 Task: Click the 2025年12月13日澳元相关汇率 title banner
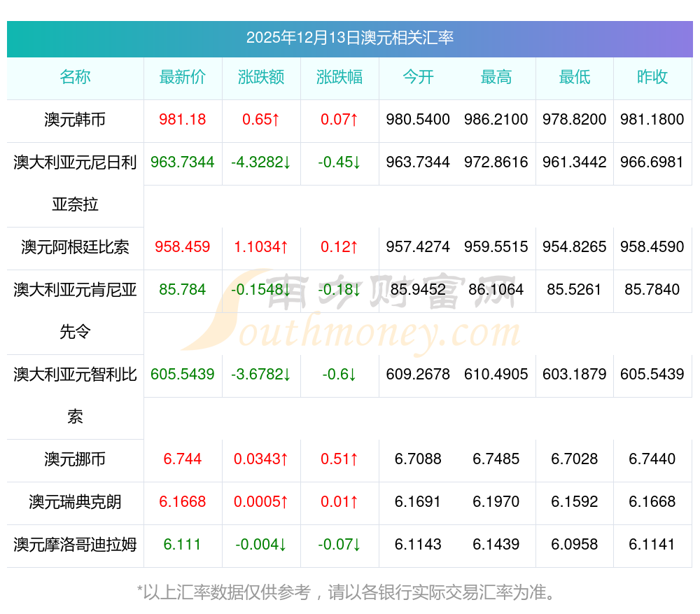click(x=349, y=38)
